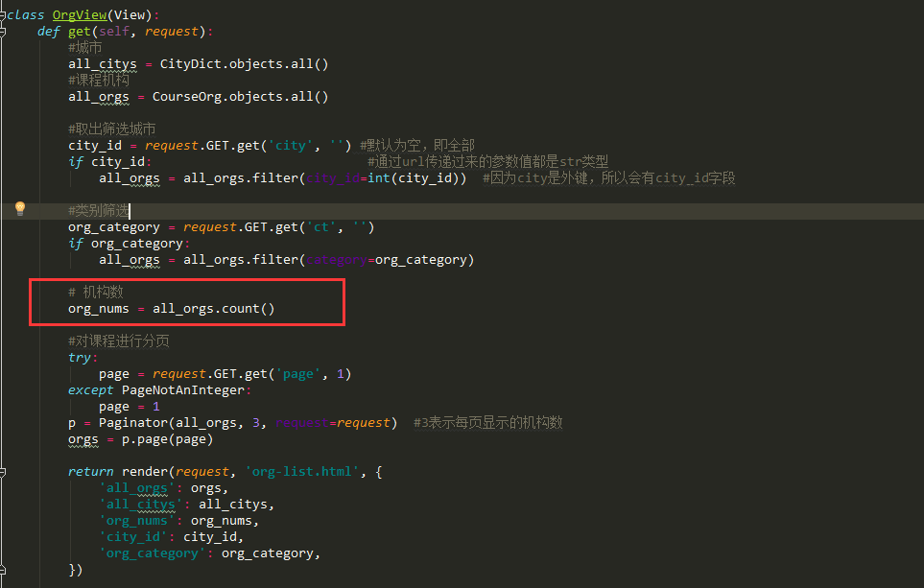Click the closing brace fold marker at the bottom
This screenshot has height=588, width=924.
coord(2,570)
